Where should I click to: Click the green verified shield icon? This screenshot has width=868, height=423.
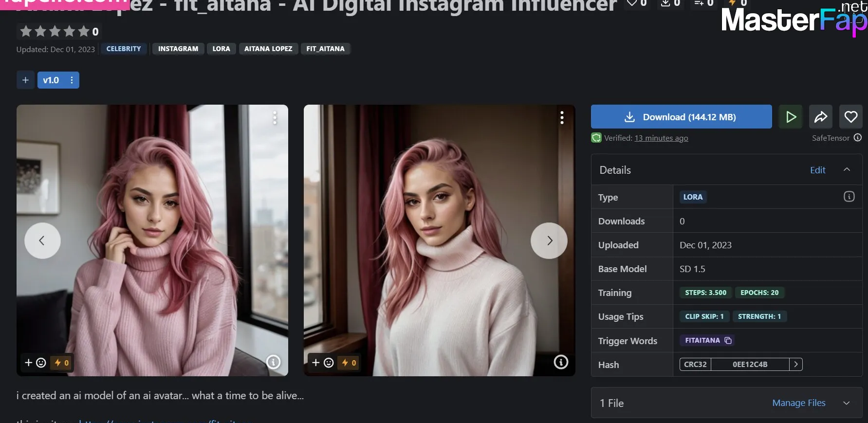click(x=596, y=138)
